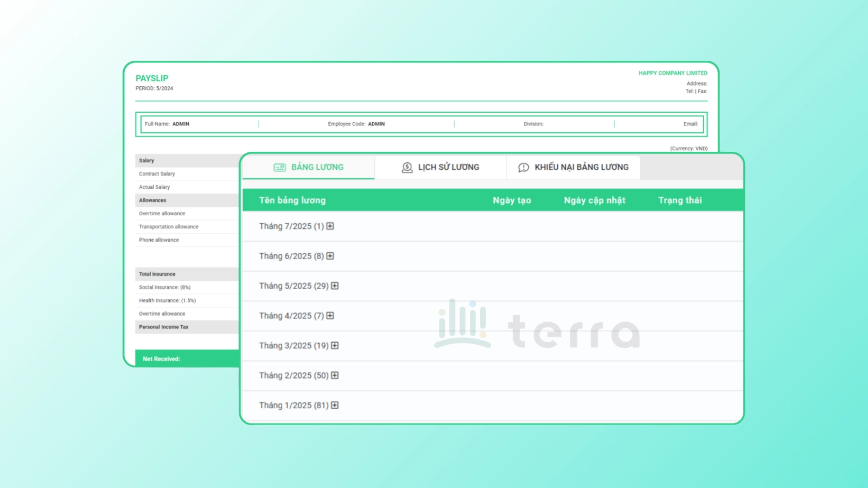Select the Tháng 5/2025 (29) row text

click(x=294, y=286)
